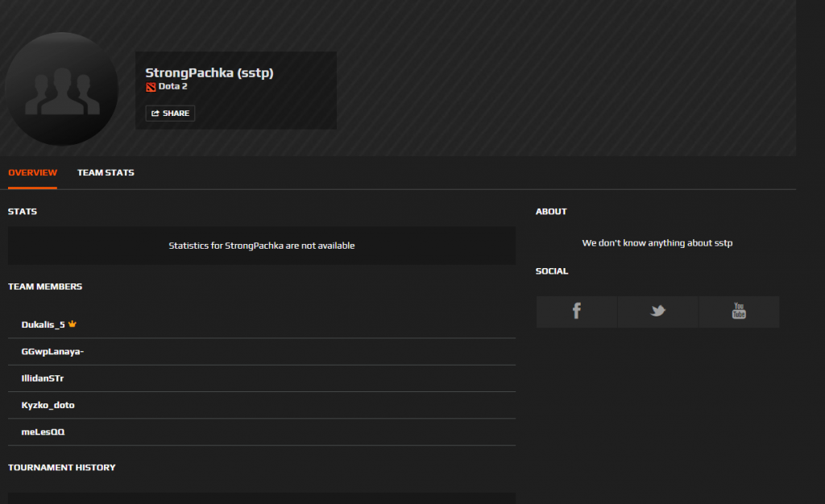The height and width of the screenshot is (504, 825).
Task: Open team member IllidanSTr profile
Action: 43,378
